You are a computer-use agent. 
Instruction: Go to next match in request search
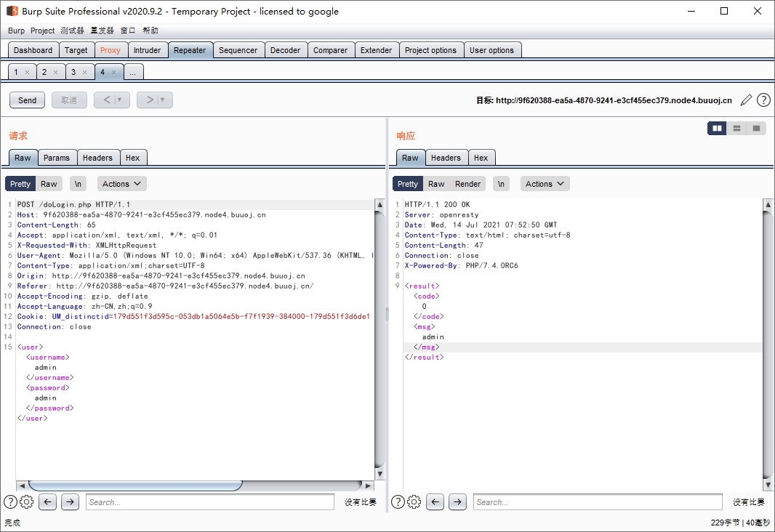click(71, 502)
